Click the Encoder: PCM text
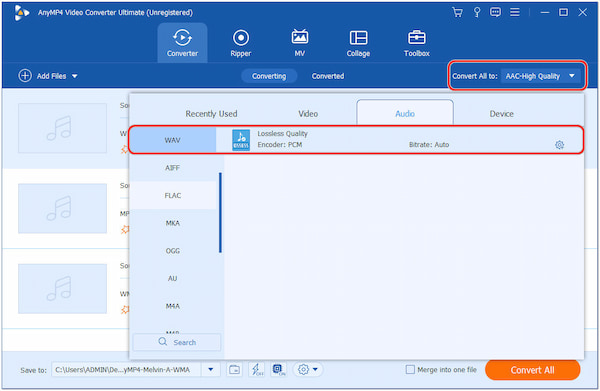Screen dimensions: 600x391 (x=280, y=145)
